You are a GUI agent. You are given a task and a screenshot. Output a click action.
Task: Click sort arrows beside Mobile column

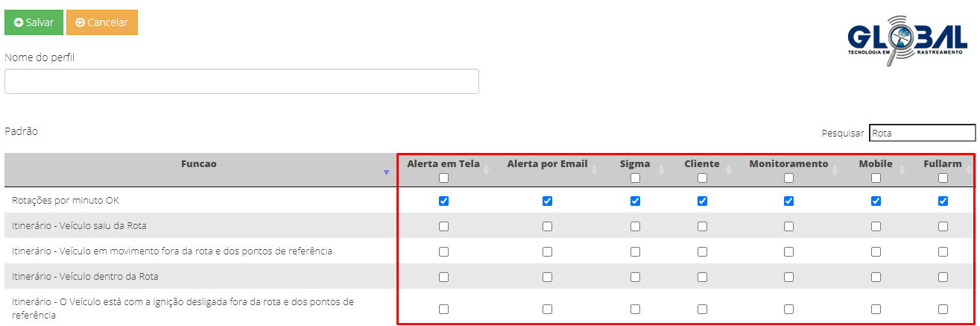(x=901, y=170)
